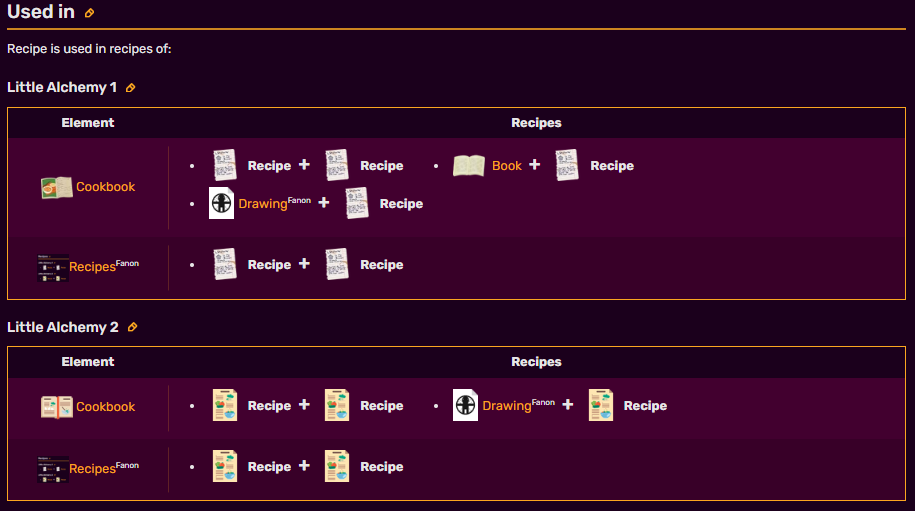Click first Recipe icon in Little Alchemy 2 Recipes Fanon row
The height and width of the screenshot is (511, 915).
tap(225, 466)
